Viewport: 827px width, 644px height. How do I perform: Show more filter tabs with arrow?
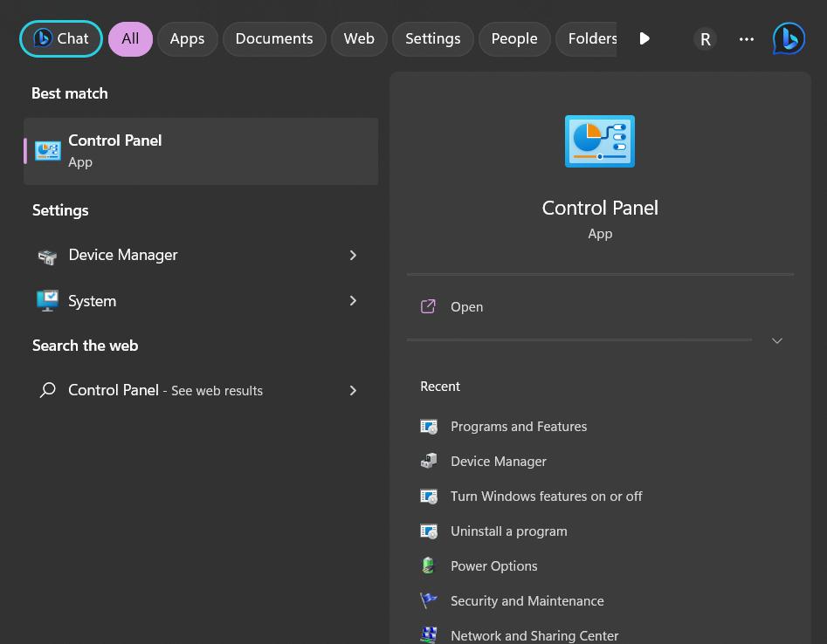pos(644,38)
